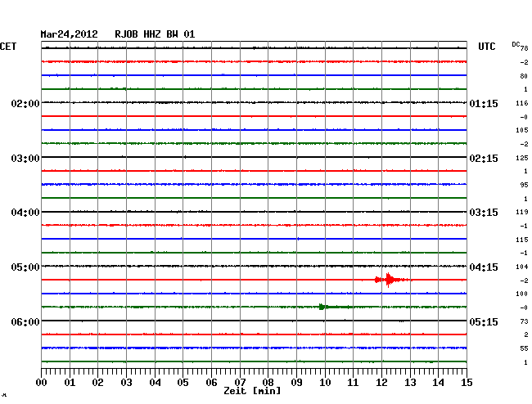Click x-axis minute label 15
This screenshot has height=404, width=532.
(467, 382)
